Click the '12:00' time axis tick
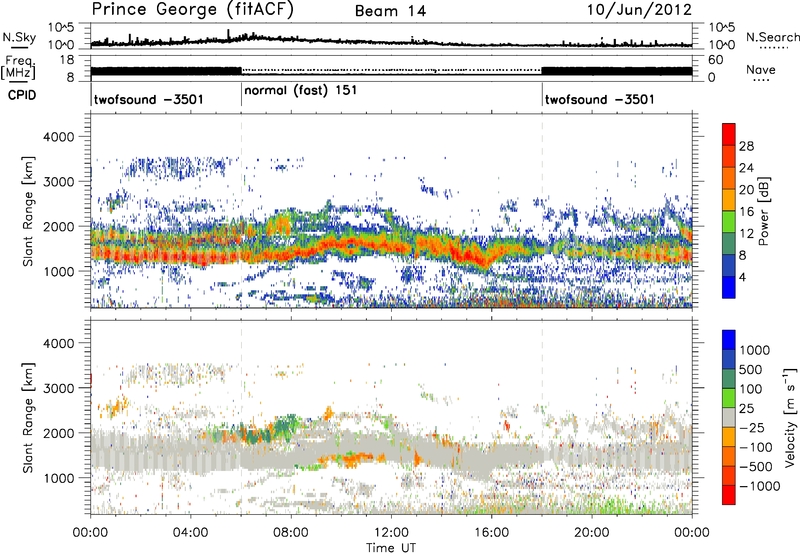Viewport: 800px width, 554px height. point(391,533)
